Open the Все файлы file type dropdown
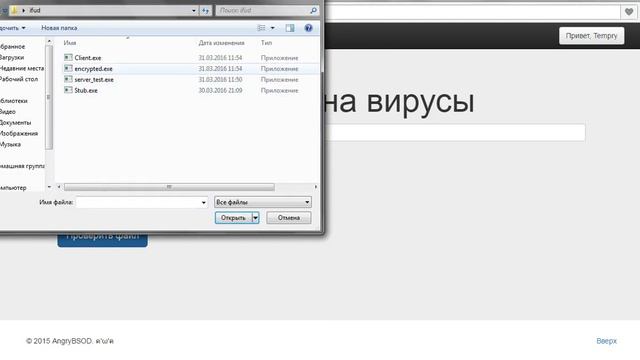The width and height of the screenshot is (640, 360). tap(262, 202)
